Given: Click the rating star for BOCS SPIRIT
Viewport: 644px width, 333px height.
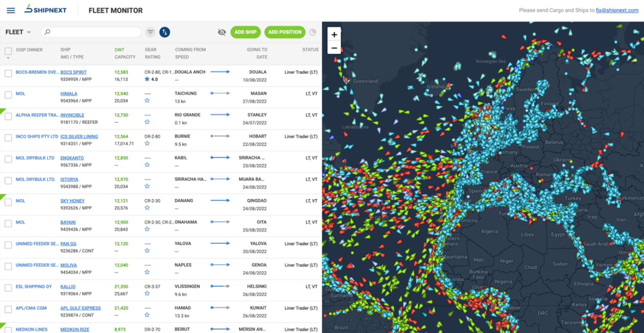Looking at the screenshot, I should click(147, 79).
